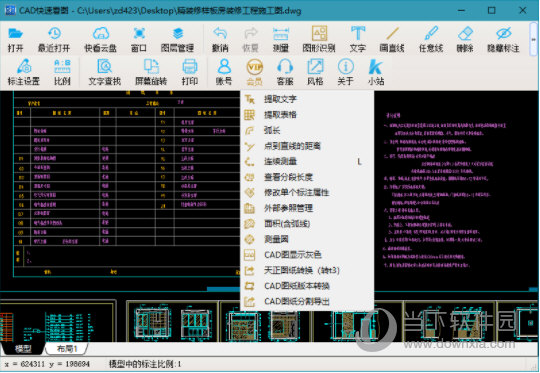This screenshot has height=373, width=540.
Task: Start 图形识别 shape recognition
Action: tap(319, 39)
